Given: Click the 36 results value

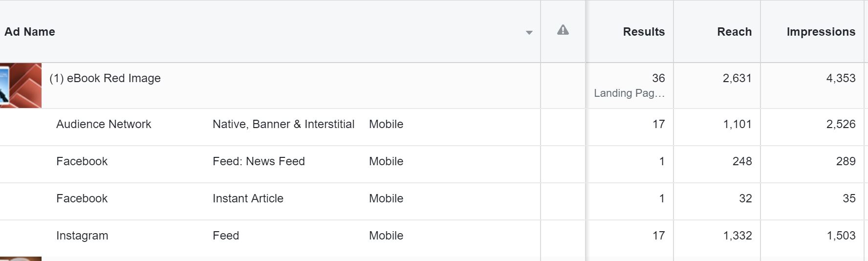Looking at the screenshot, I should [x=658, y=78].
